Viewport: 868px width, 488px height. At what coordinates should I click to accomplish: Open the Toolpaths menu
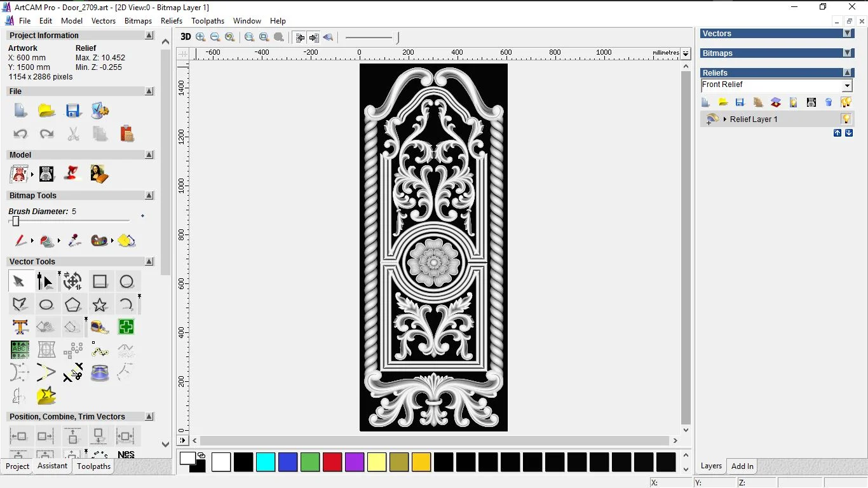(208, 21)
